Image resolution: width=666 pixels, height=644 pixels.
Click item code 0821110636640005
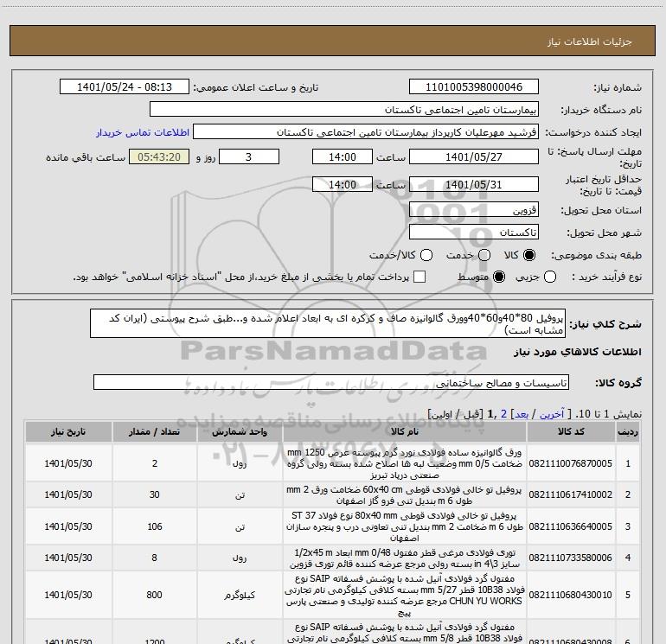tap(571, 526)
